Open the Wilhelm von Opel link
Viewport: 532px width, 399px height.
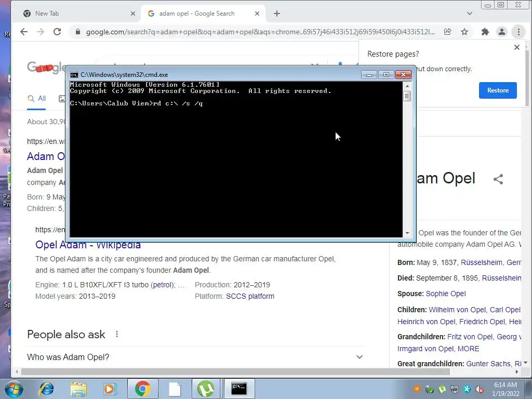click(457, 310)
